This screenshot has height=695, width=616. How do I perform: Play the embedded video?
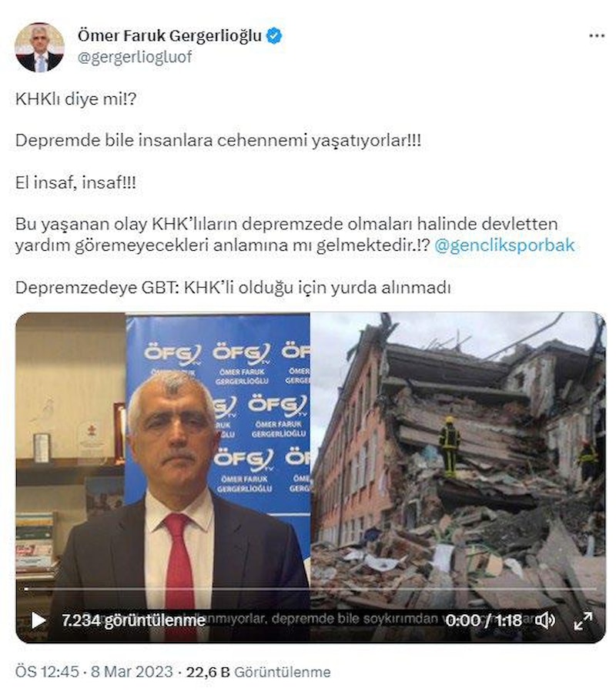[38, 620]
